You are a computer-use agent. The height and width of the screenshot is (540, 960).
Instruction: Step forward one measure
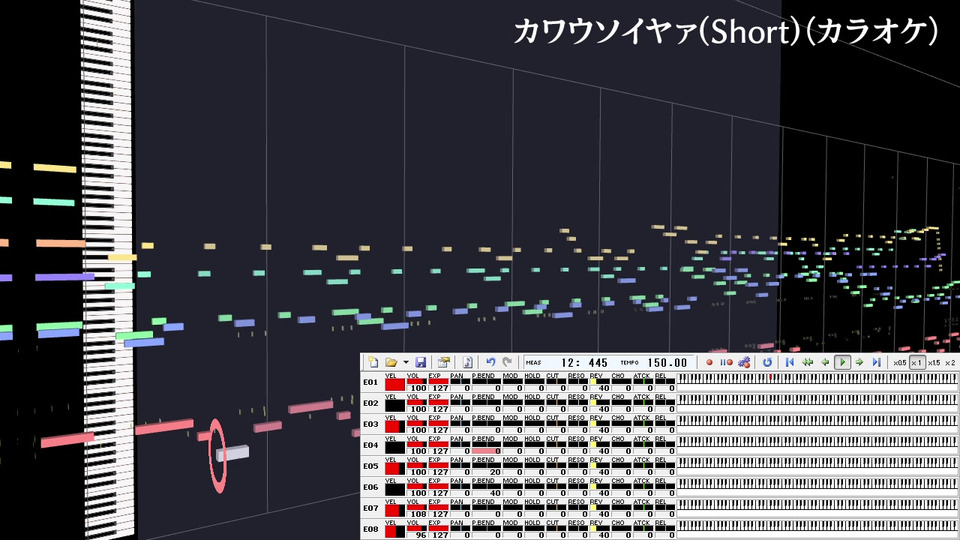[860, 362]
